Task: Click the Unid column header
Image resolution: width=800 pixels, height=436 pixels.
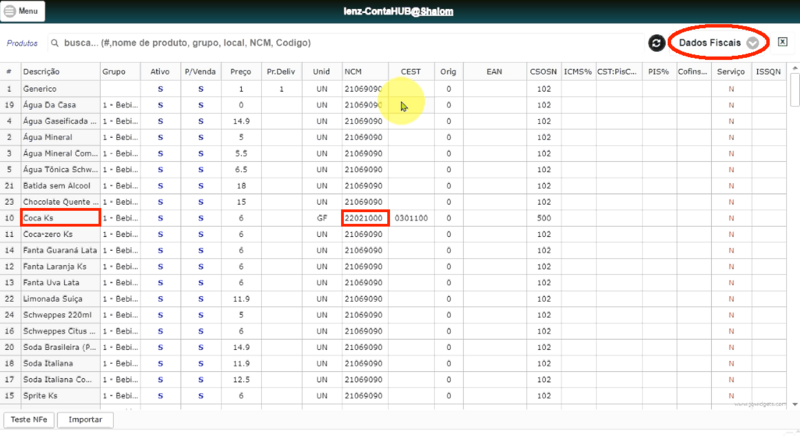Action: click(x=321, y=72)
